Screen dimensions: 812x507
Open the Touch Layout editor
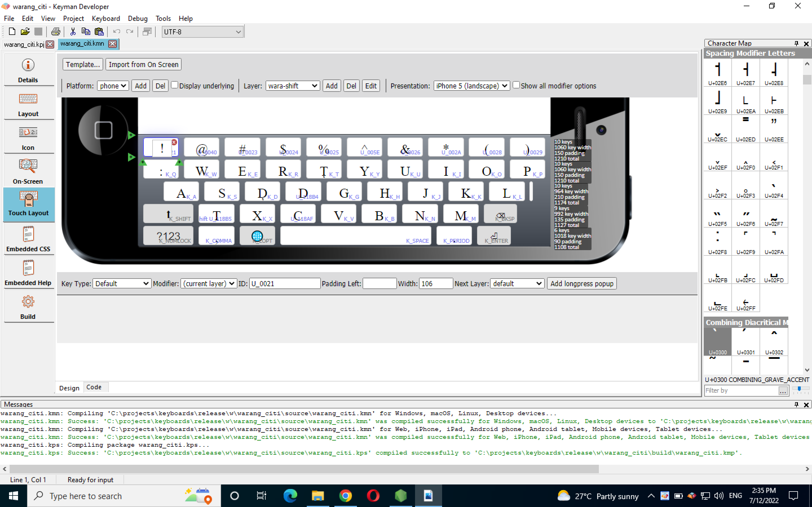pos(28,204)
